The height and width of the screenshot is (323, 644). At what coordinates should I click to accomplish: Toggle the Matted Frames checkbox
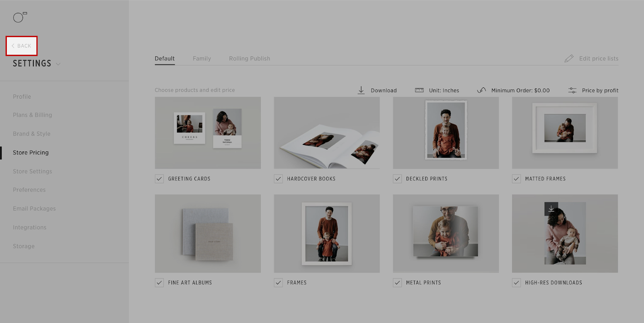coord(516,179)
